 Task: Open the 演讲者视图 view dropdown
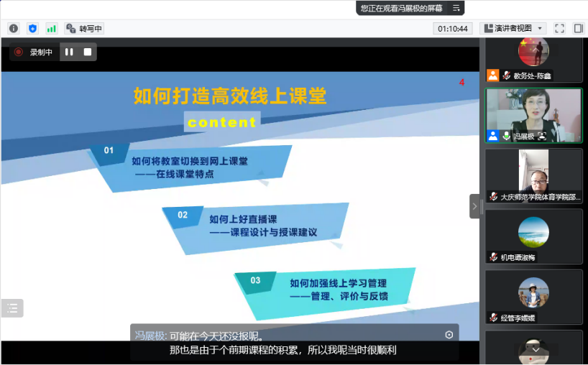coord(513,28)
